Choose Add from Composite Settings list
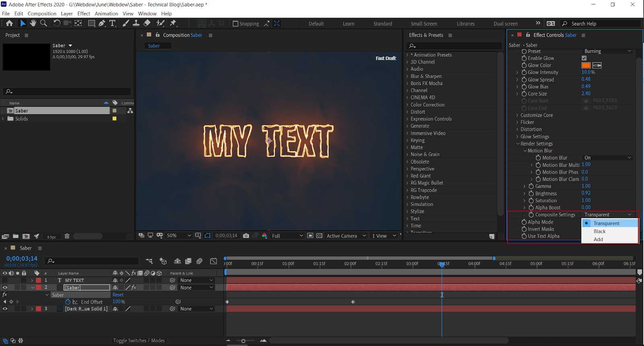 tap(598, 239)
